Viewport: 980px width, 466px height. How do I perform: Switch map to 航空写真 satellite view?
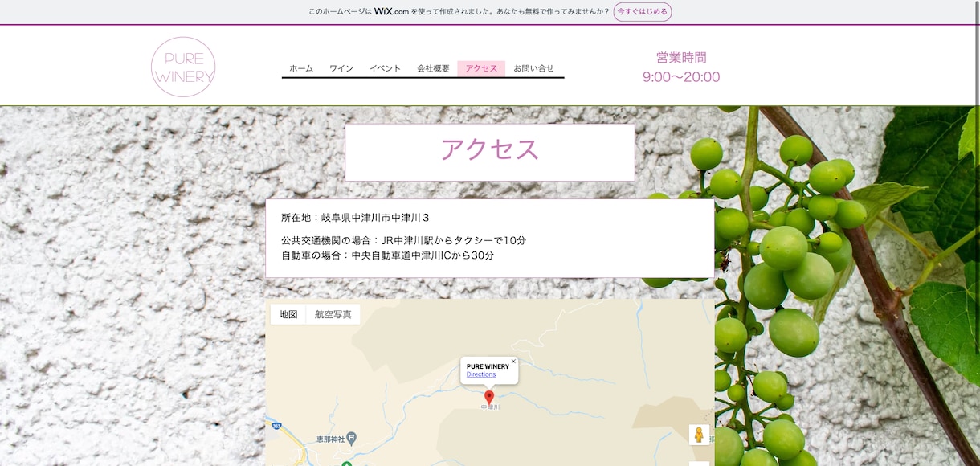tap(333, 314)
